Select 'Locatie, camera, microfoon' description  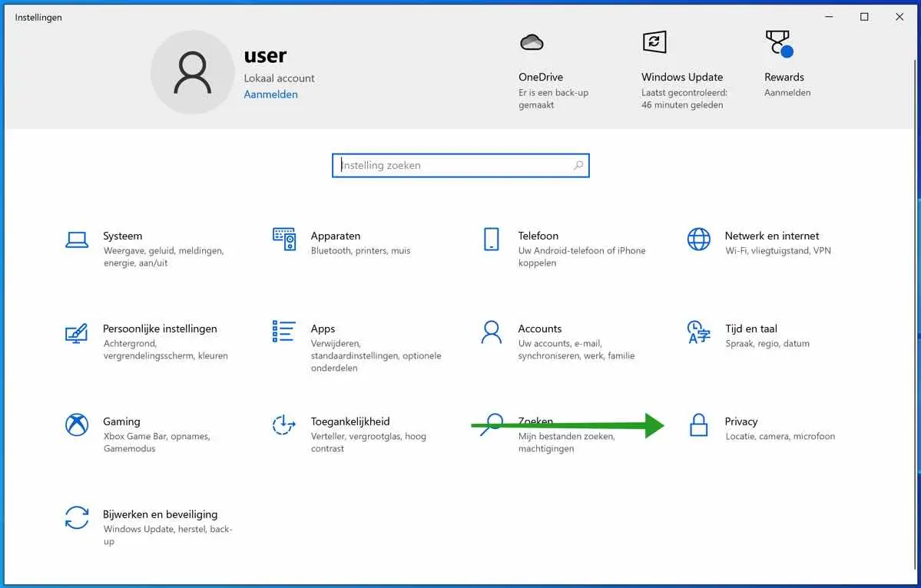[780, 436]
